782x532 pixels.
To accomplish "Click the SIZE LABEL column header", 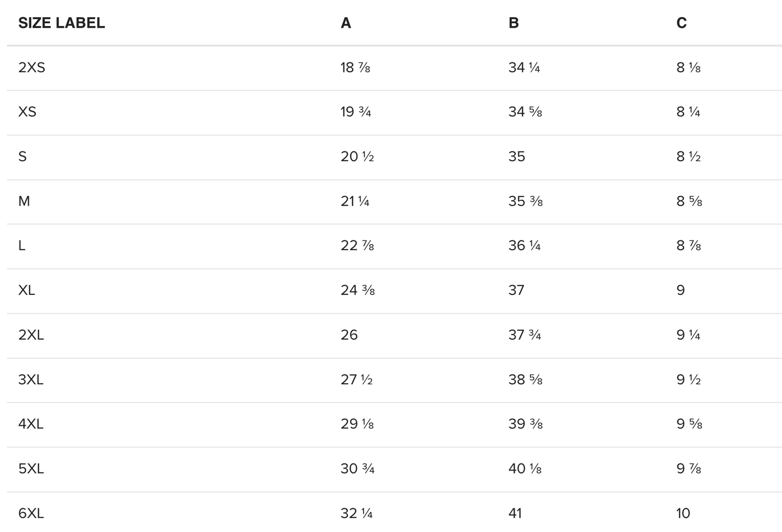I will (x=62, y=23).
